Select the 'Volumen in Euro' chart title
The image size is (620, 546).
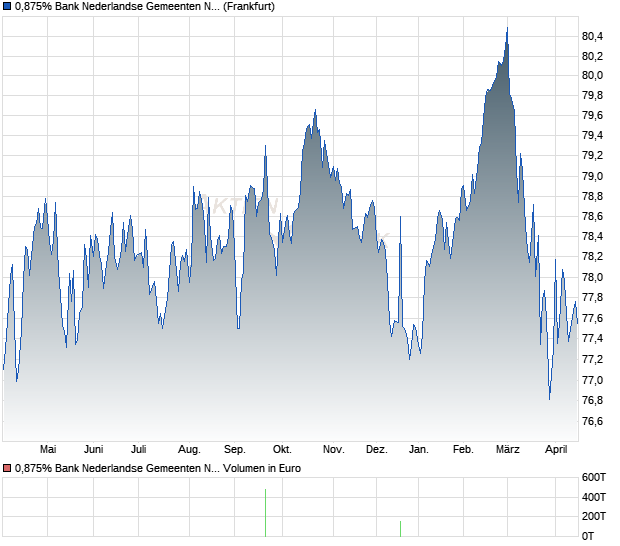point(262,468)
